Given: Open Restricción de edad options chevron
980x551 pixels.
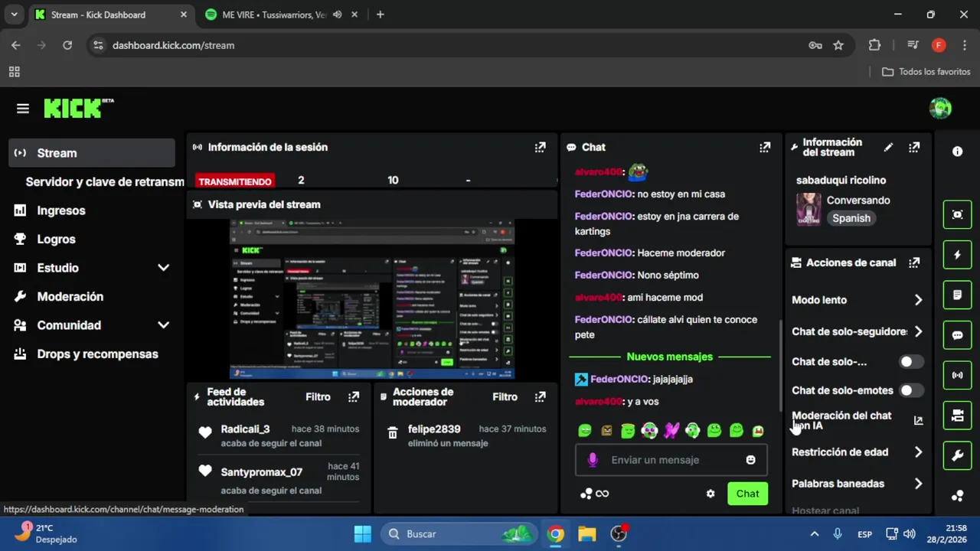Looking at the screenshot, I should 918,452.
